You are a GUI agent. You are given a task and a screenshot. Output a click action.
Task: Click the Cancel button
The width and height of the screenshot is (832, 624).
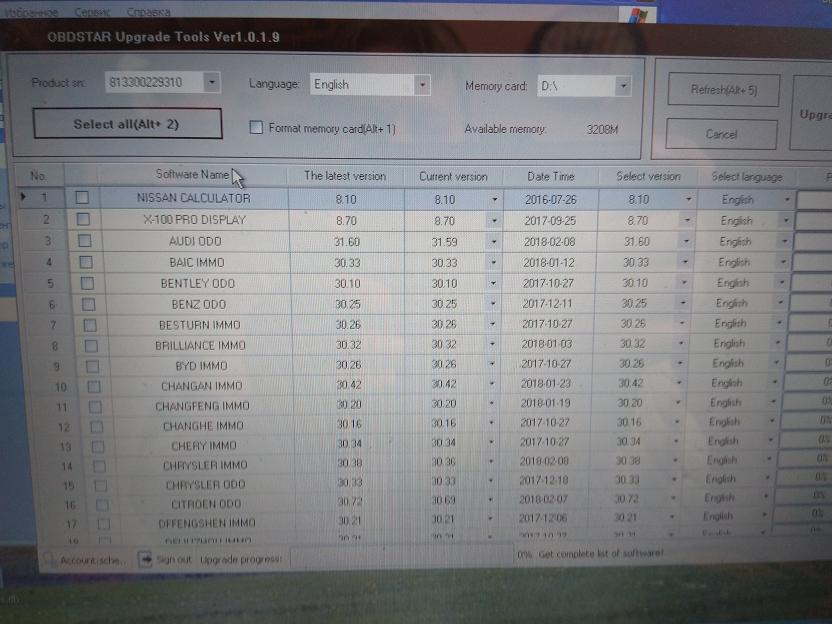pos(721,134)
